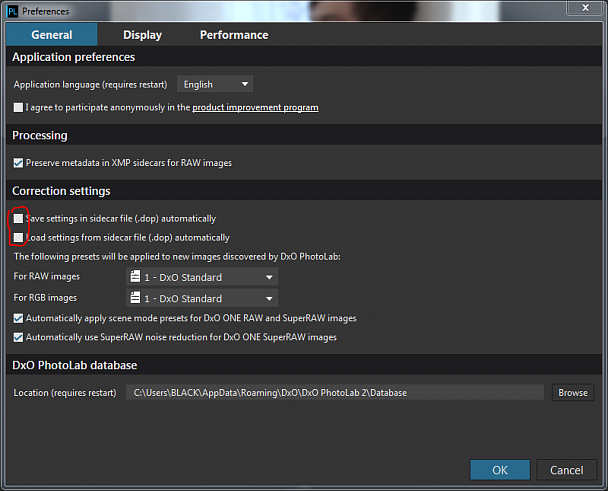Screen dimensions: 608x491
Task: Close the Preferences dialog
Action: point(585,7)
